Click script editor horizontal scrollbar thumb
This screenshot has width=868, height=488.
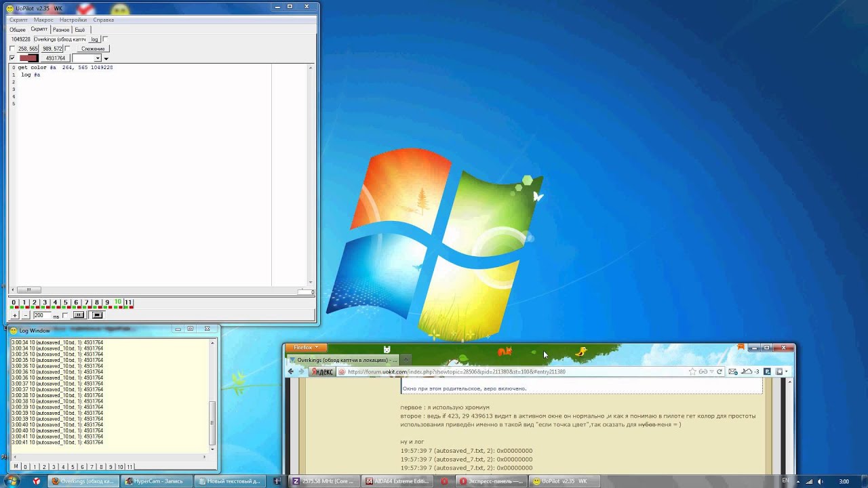[28, 290]
